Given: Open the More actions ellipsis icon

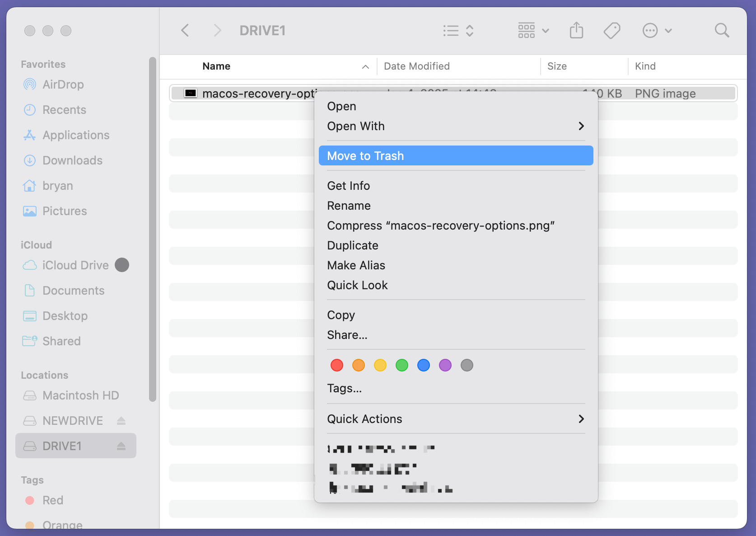Looking at the screenshot, I should click(650, 30).
